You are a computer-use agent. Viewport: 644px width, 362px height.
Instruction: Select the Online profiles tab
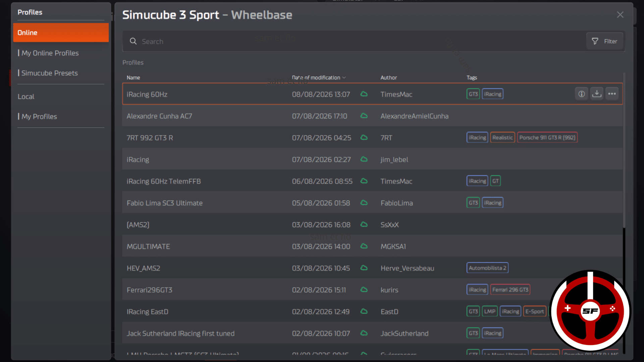pos(61,33)
